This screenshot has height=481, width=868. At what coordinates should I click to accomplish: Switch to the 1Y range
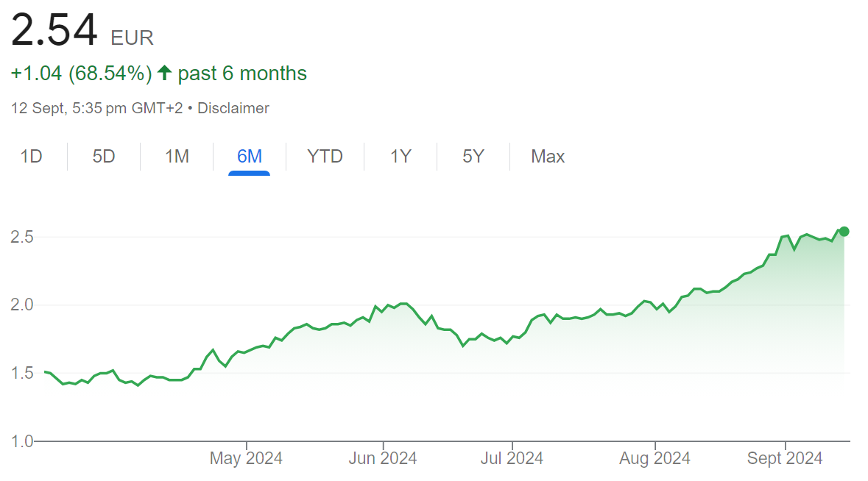401,157
